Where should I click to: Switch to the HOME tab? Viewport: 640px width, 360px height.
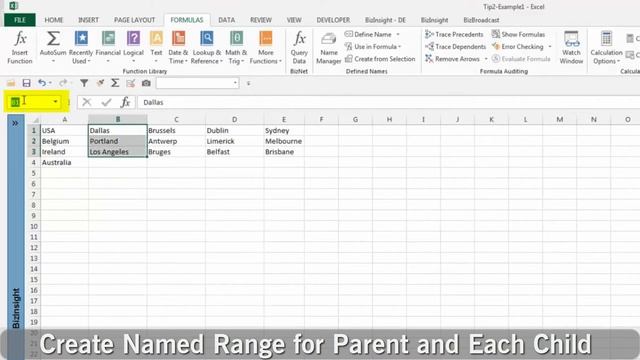click(x=54, y=20)
